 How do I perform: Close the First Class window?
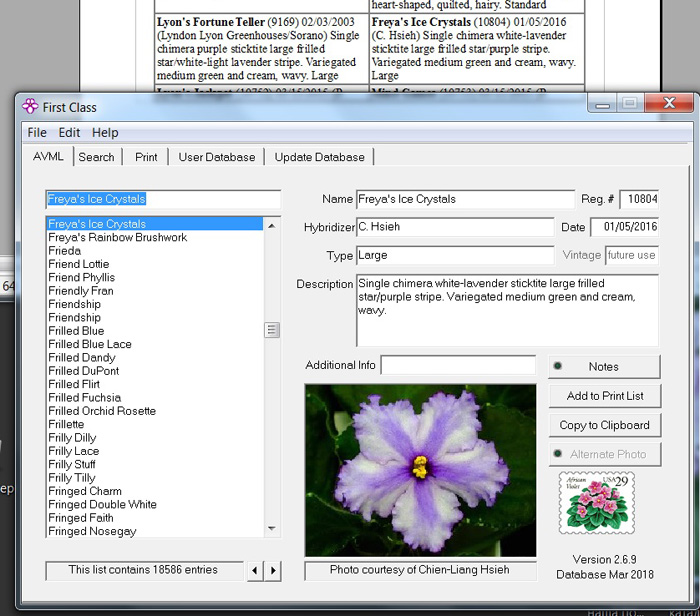click(669, 103)
